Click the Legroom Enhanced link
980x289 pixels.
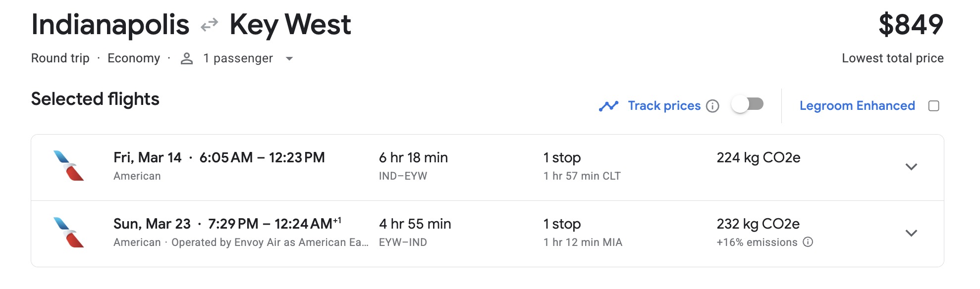point(857,106)
